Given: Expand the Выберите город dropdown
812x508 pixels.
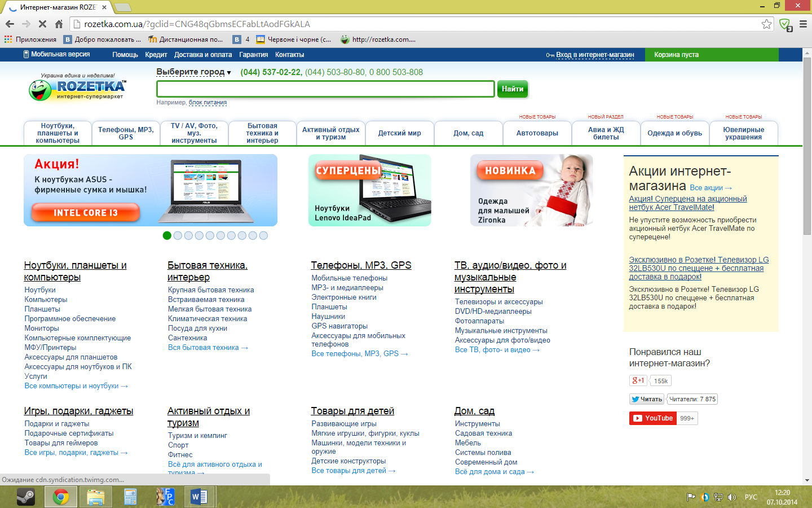Looking at the screenshot, I should click(x=193, y=72).
